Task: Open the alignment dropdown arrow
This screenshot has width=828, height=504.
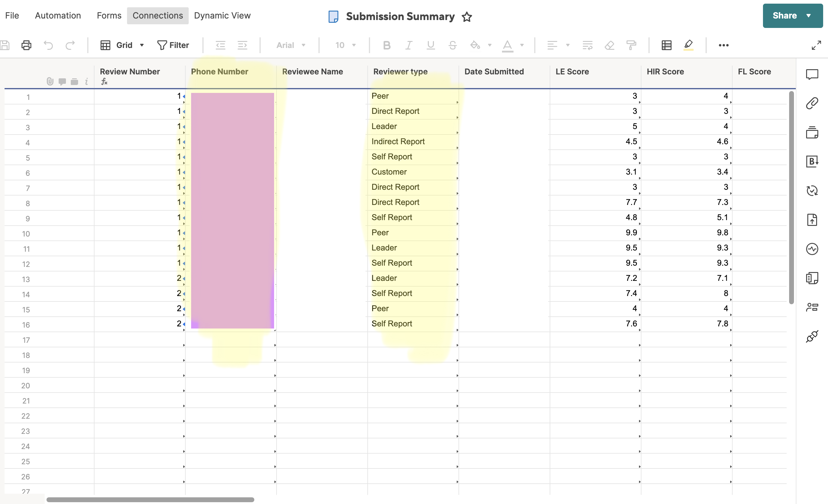Action: pyautogui.click(x=568, y=45)
